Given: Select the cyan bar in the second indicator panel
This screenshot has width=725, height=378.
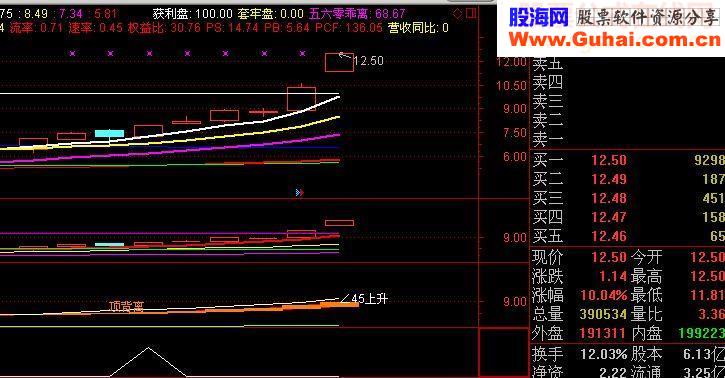Looking at the screenshot, I should [110, 244].
